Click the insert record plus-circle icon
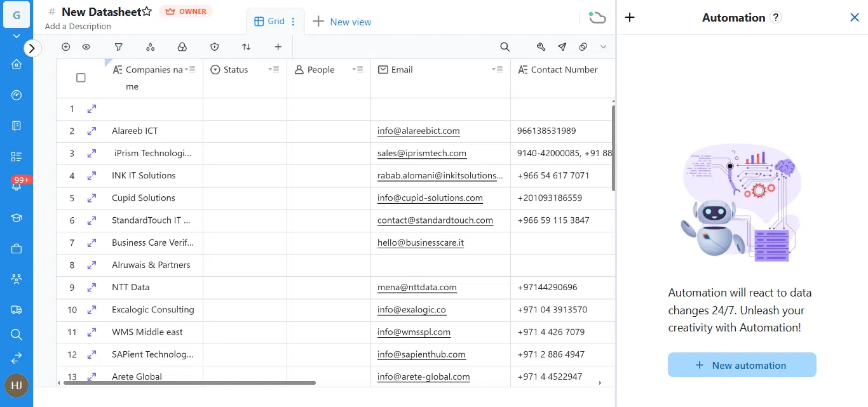Viewport: 868px width, 407px height. coord(65,47)
